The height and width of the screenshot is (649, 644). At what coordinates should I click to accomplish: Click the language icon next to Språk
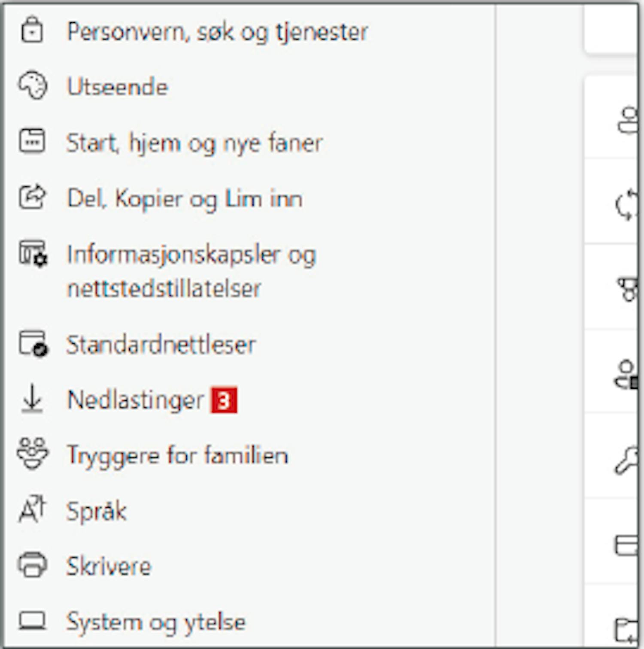32,509
